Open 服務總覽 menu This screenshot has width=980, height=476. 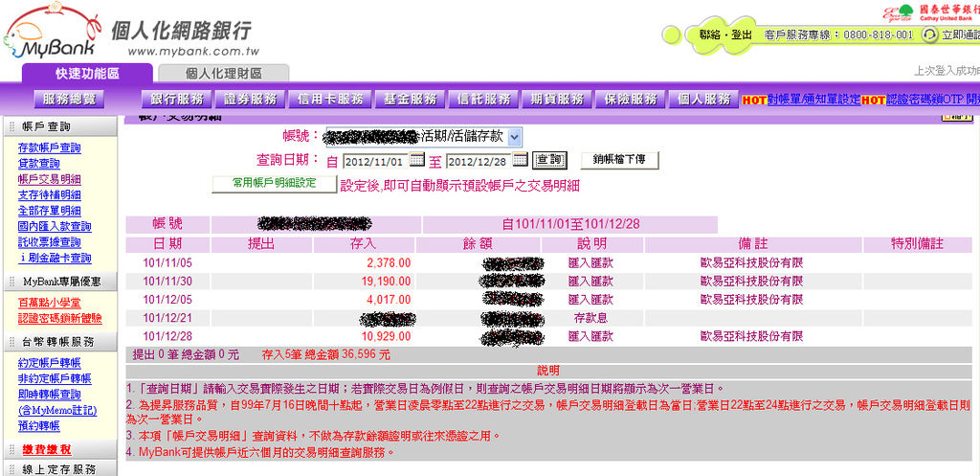tap(69, 100)
